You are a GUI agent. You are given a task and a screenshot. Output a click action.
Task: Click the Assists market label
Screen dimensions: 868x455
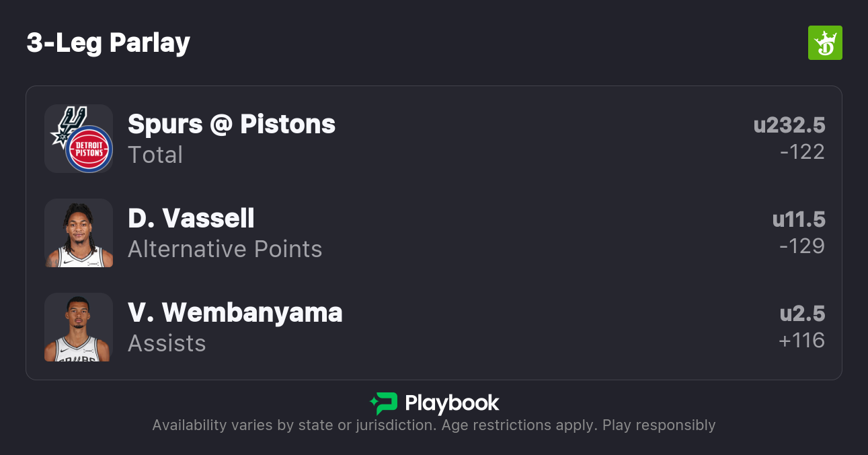[x=167, y=343]
